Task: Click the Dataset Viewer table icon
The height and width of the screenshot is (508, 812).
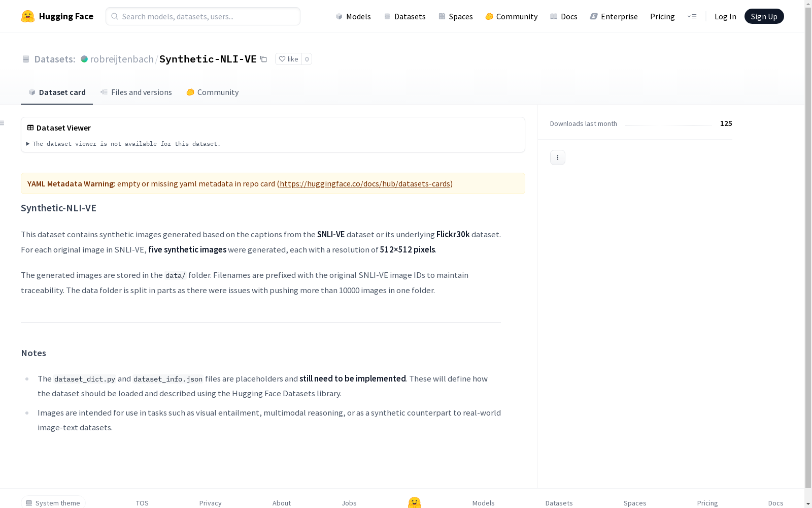Action: (30, 128)
